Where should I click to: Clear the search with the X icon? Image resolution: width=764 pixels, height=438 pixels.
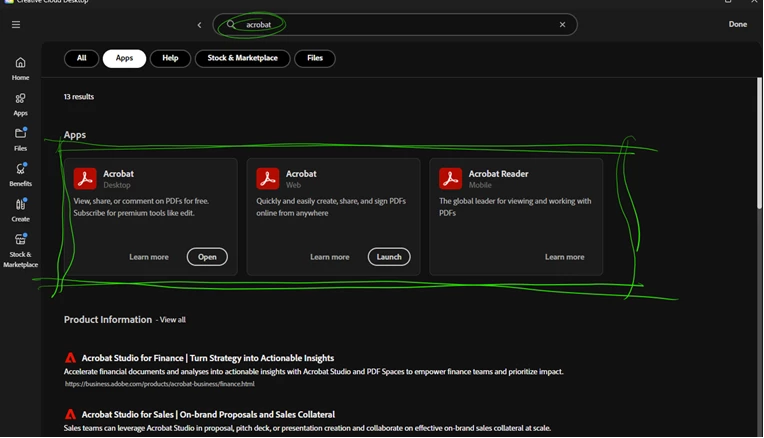pyautogui.click(x=562, y=24)
